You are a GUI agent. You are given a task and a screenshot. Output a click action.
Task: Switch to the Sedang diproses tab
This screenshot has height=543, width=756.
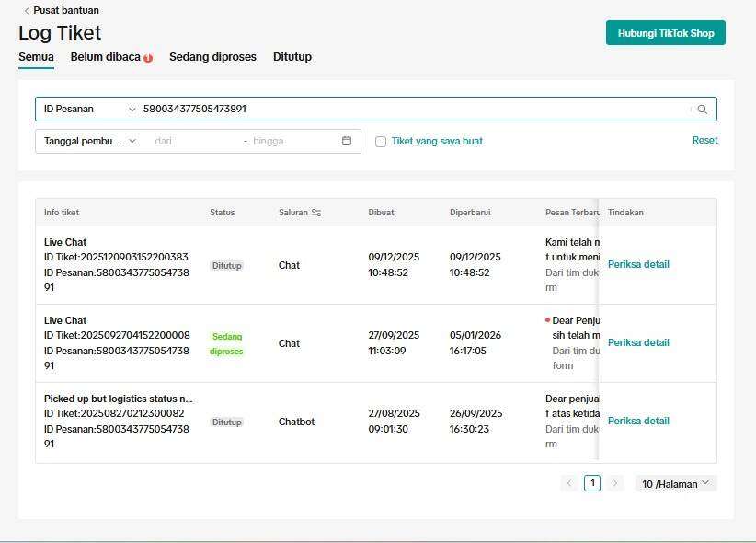point(212,57)
